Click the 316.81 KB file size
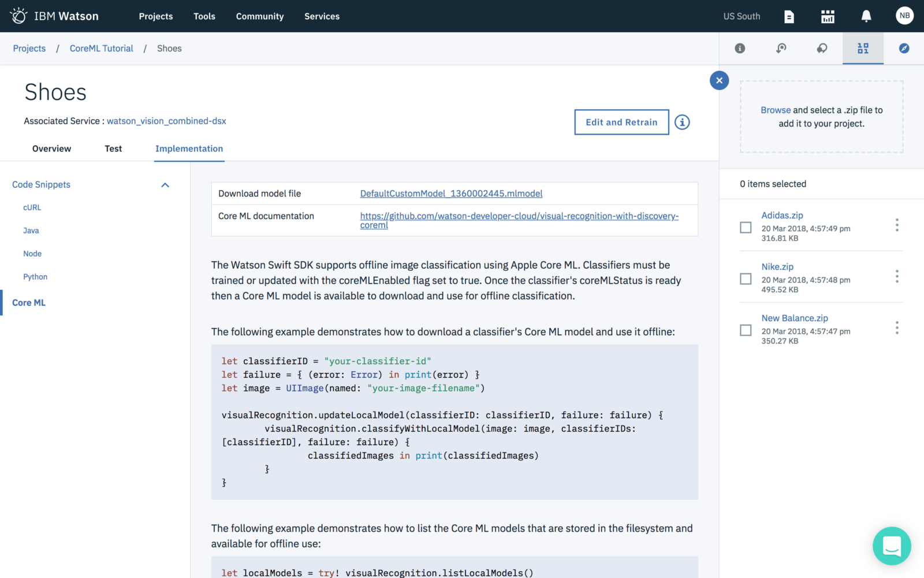 click(780, 238)
